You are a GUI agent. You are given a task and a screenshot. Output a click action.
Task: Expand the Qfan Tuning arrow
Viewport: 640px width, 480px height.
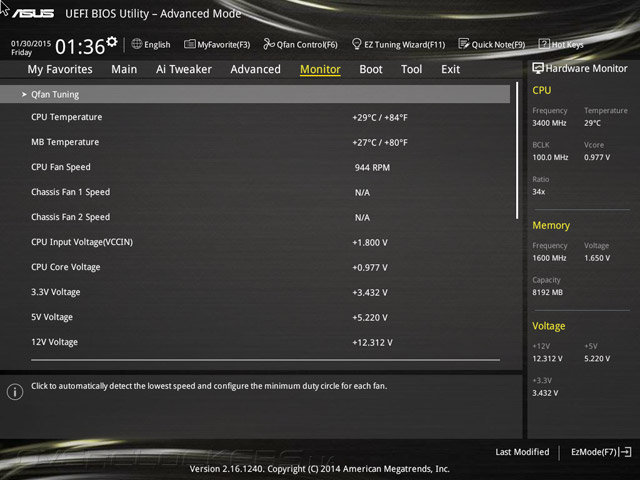(x=24, y=94)
